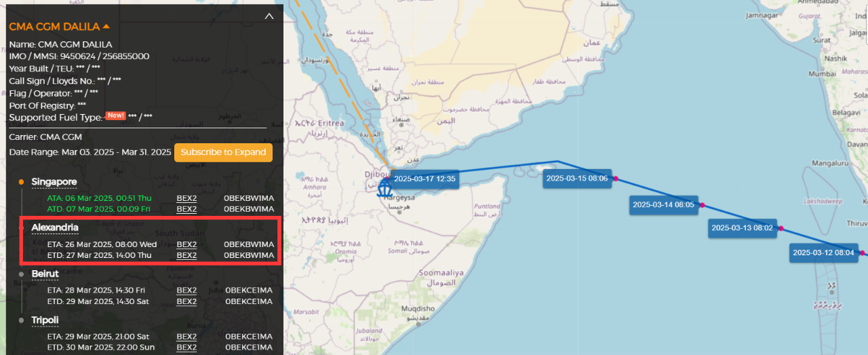Click the text ETD: 30 Mar 2025, 22:00 Sun

(x=100, y=348)
